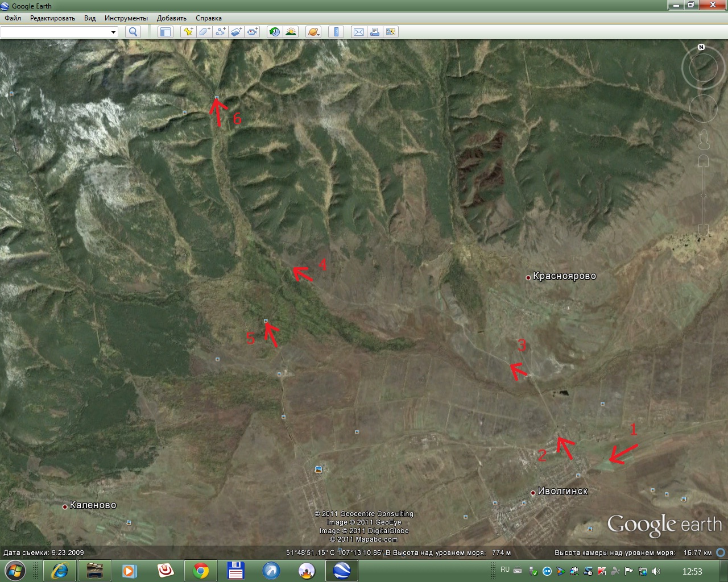Click the coordinates readout in status bar
Viewport: 728px width, 582px height.
pyautogui.click(x=338, y=552)
